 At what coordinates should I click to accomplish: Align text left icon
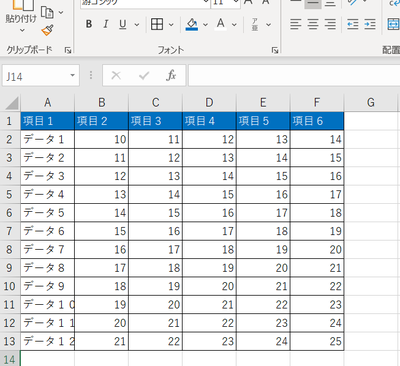(x=296, y=24)
